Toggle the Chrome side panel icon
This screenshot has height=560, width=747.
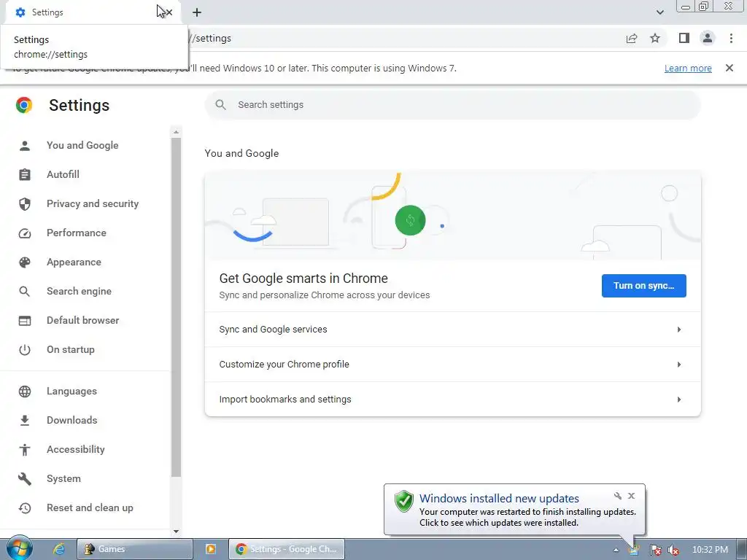click(684, 38)
